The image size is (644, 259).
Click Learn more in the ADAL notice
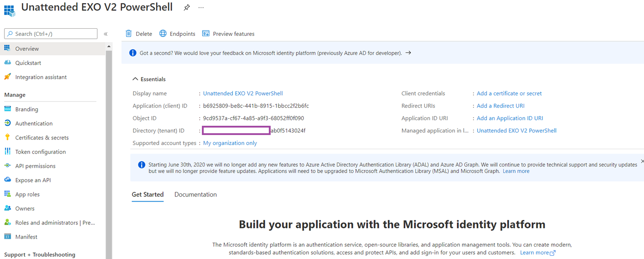[516, 171]
